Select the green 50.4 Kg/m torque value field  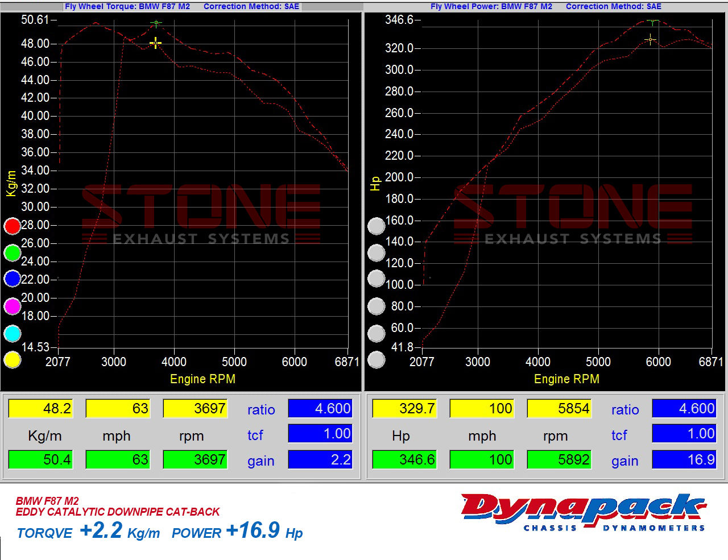(x=40, y=459)
